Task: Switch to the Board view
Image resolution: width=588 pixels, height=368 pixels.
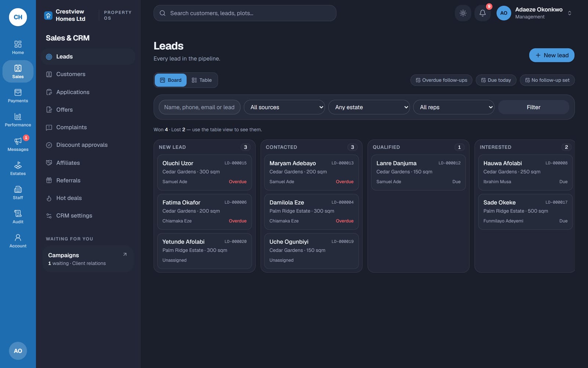Action: [x=171, y=80]
